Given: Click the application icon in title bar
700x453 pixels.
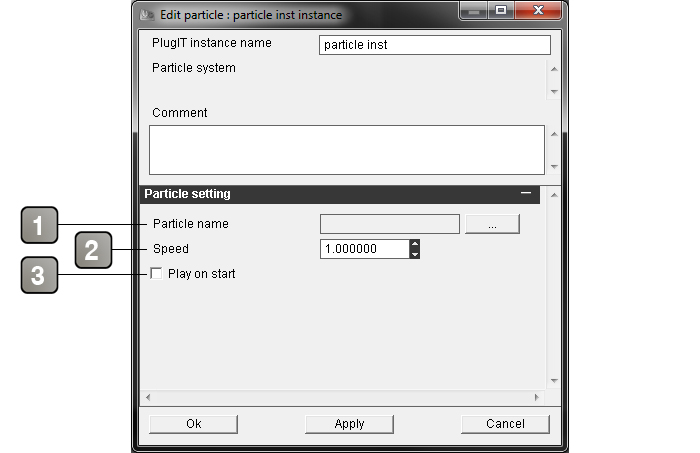Looking at the screenshot, I should point(147,15).
